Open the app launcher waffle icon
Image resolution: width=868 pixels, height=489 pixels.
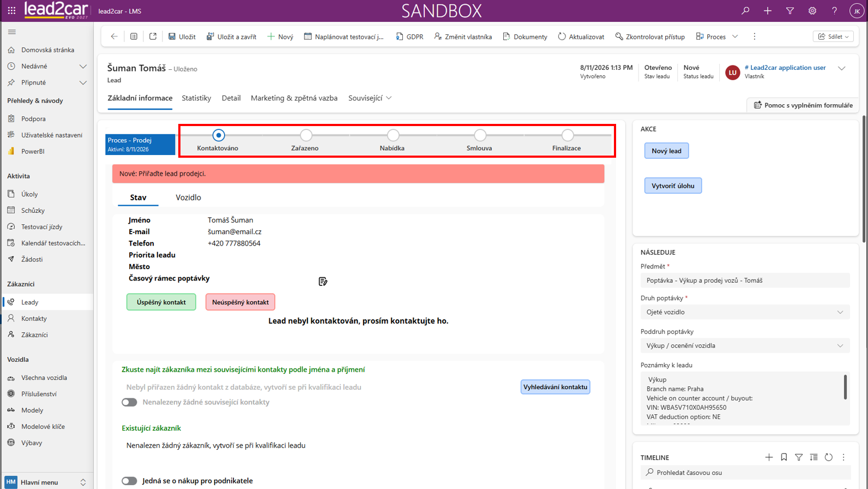click(x=11, y=11)
